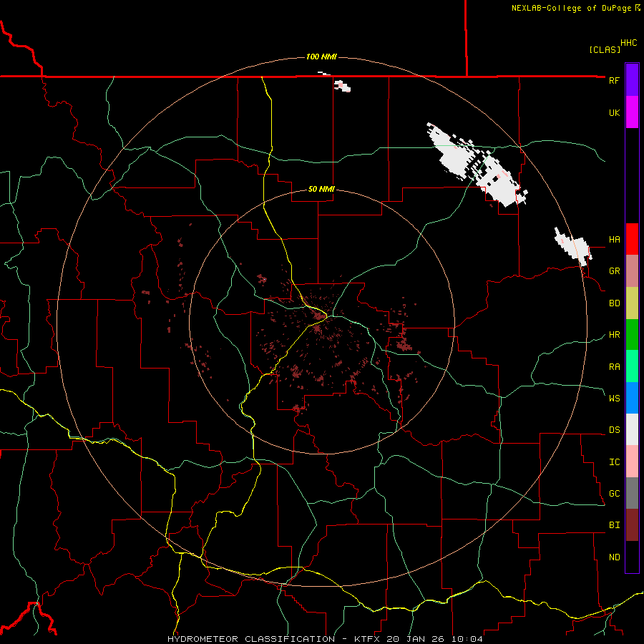Image resolution: width=644 pixels, height=644 pixels.
Task: Click the WS blue legend swatch
Action: pos(632,398)
